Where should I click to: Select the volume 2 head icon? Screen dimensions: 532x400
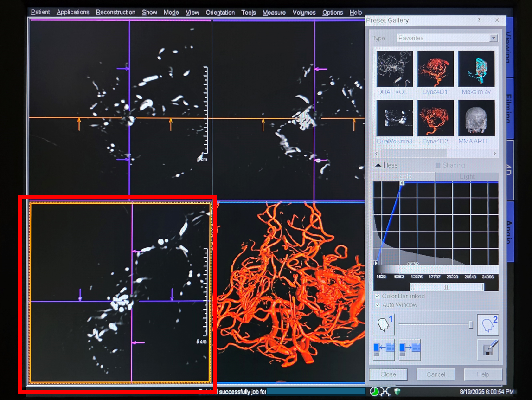[x=487, y=325]
